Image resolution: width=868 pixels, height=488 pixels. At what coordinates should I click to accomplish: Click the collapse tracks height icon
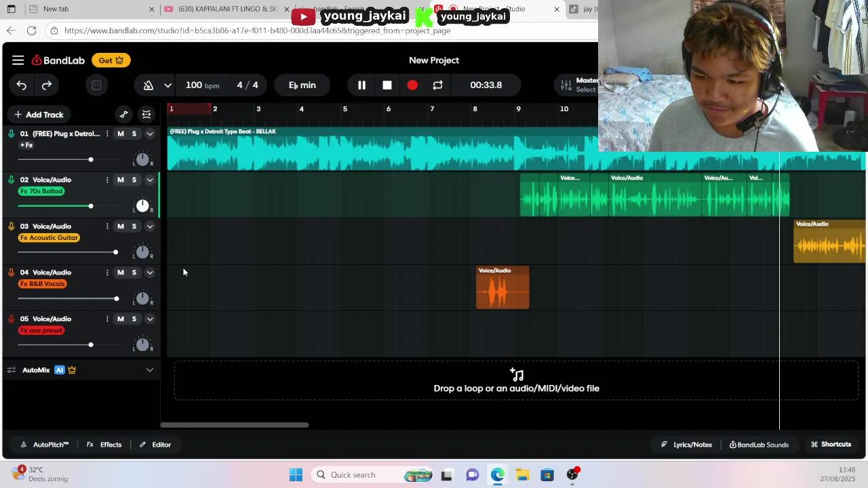[146, 115]
